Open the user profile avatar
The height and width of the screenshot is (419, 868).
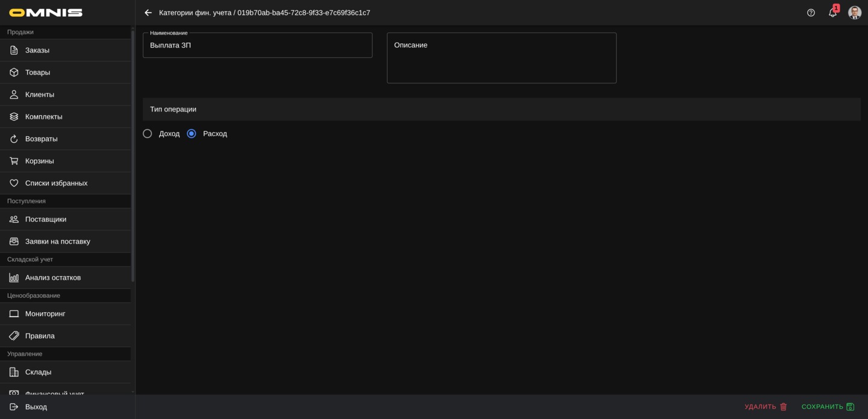coord(854,13)
